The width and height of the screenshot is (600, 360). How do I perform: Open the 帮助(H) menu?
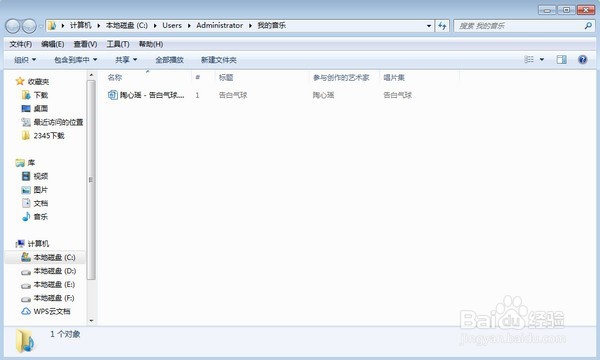pos(151,44)
